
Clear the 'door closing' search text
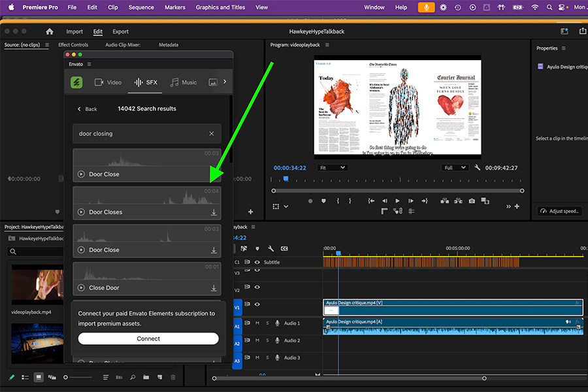click(x=212, y=133)
